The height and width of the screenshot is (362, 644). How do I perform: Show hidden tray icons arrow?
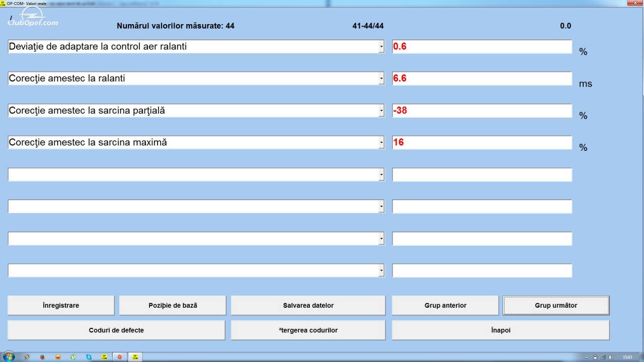tap(588, 357)
